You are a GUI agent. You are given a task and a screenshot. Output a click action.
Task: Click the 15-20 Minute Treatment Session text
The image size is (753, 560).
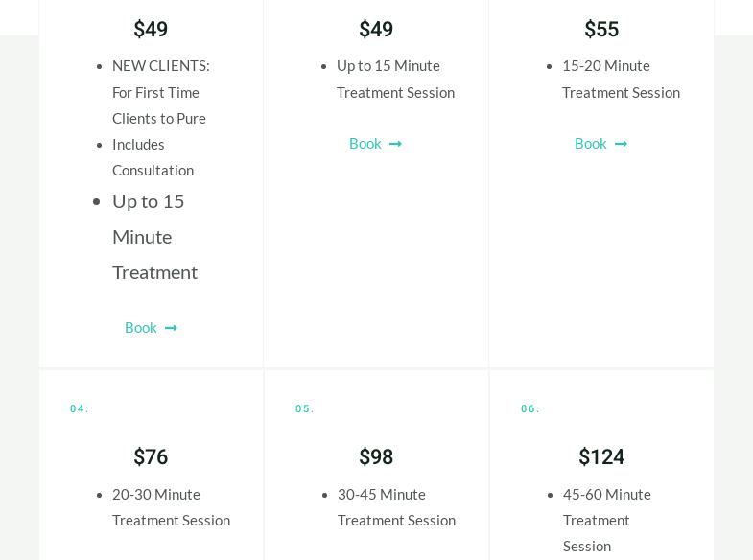[621, 79]
